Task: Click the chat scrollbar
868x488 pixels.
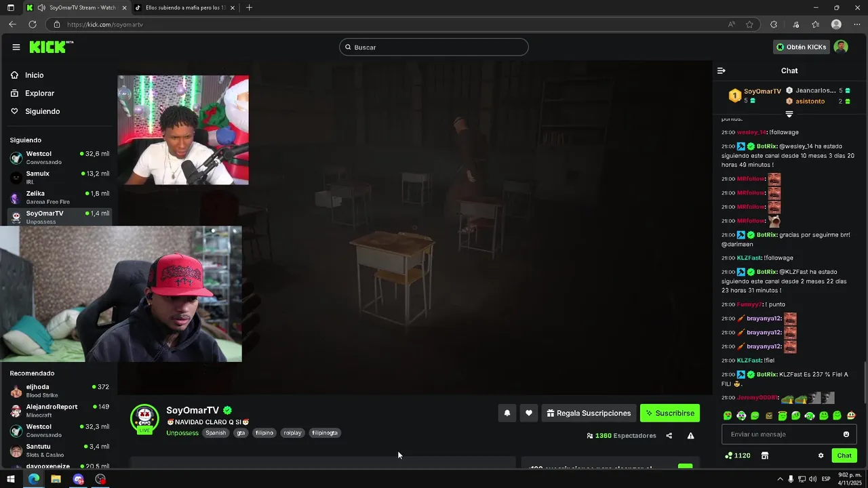Action: click(x=865, y=383)
